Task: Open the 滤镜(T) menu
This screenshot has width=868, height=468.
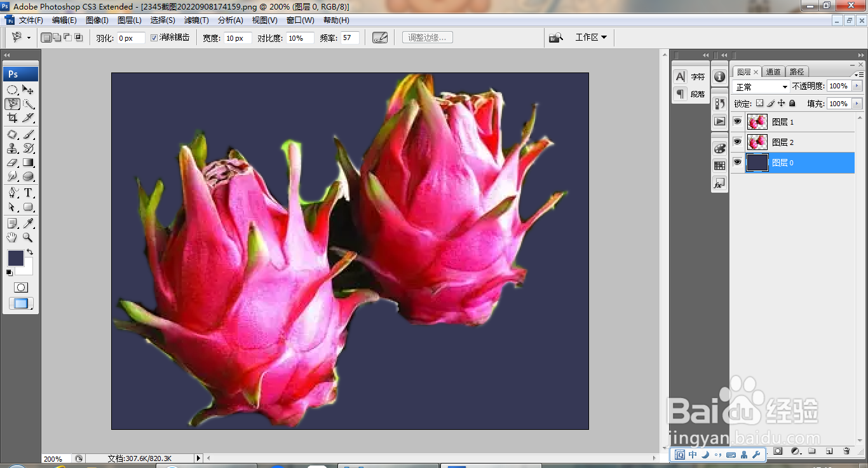Action: point(196,20)
